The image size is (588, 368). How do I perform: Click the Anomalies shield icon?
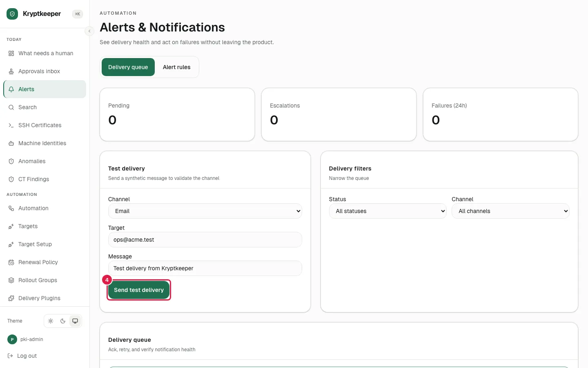pyautogui.click(x=11, y=162)
